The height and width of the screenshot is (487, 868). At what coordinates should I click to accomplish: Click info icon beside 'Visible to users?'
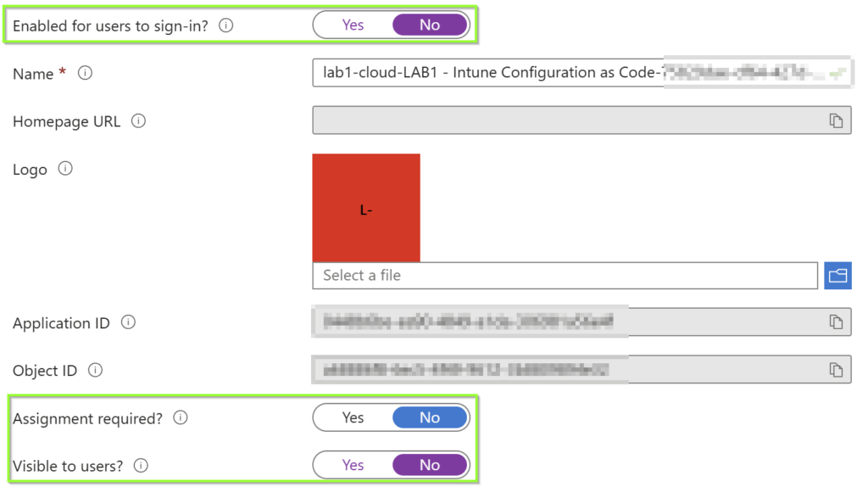click(141, 465)
